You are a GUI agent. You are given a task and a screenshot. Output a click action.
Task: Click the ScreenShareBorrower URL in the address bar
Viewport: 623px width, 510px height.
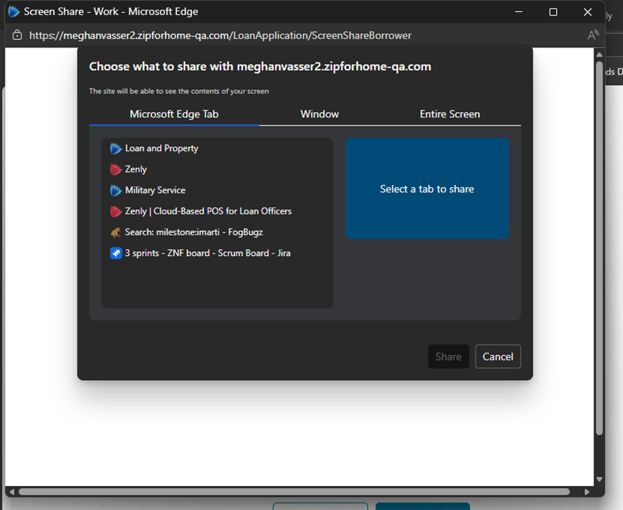220,35
